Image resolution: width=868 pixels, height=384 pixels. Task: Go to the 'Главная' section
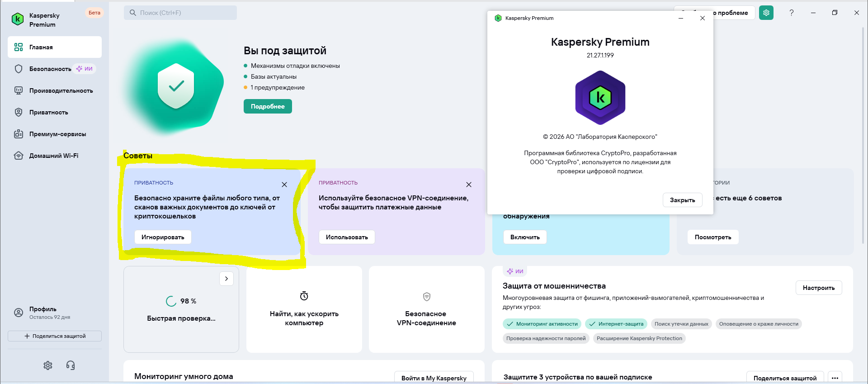[55, 47]
